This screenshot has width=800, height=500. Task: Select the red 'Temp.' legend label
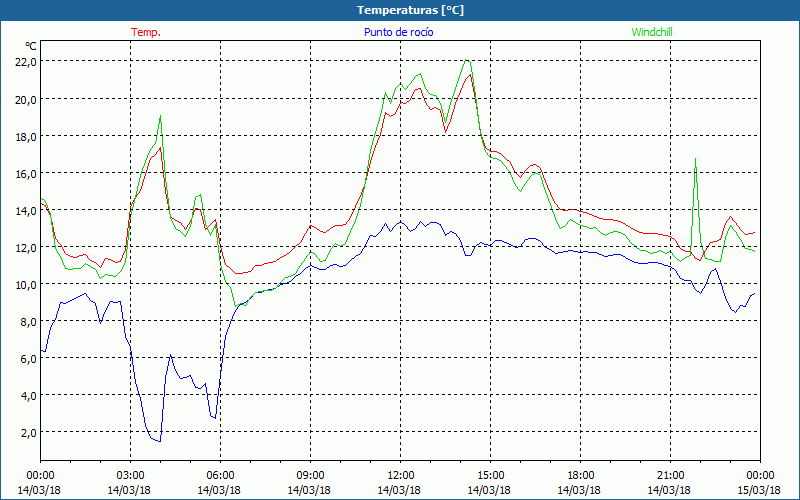146,32
